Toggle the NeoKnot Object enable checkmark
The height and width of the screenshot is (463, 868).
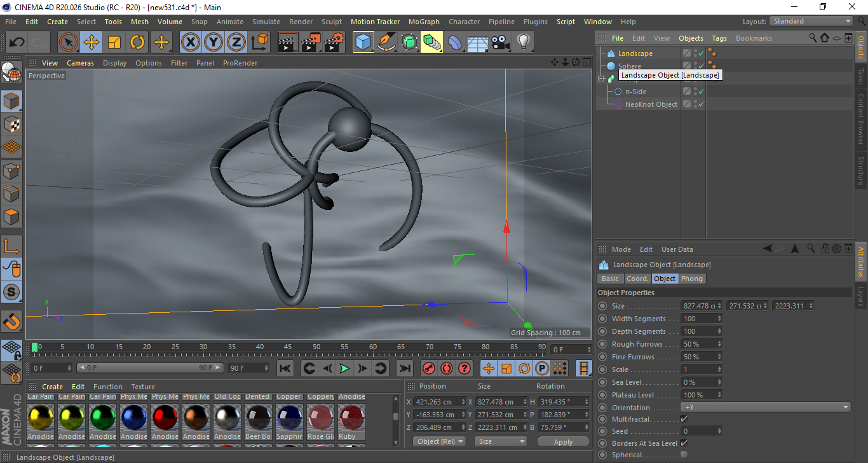tap(702, 104)
